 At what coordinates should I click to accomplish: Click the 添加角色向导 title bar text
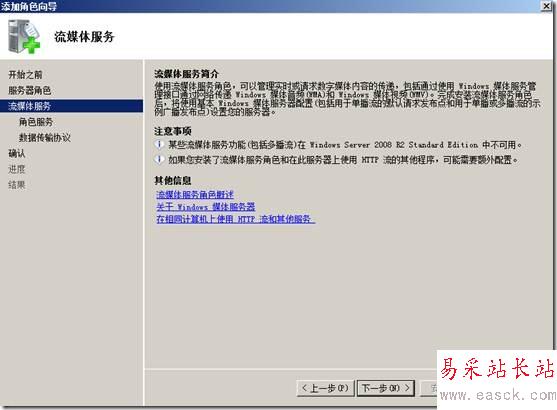pos(29,6)
